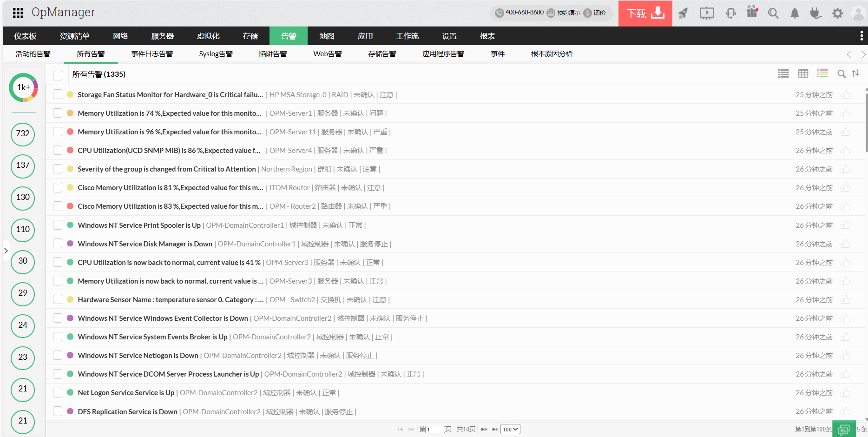868x437 pixels.
Task: Open the 服务器 menu
Action: click(163, 36)
